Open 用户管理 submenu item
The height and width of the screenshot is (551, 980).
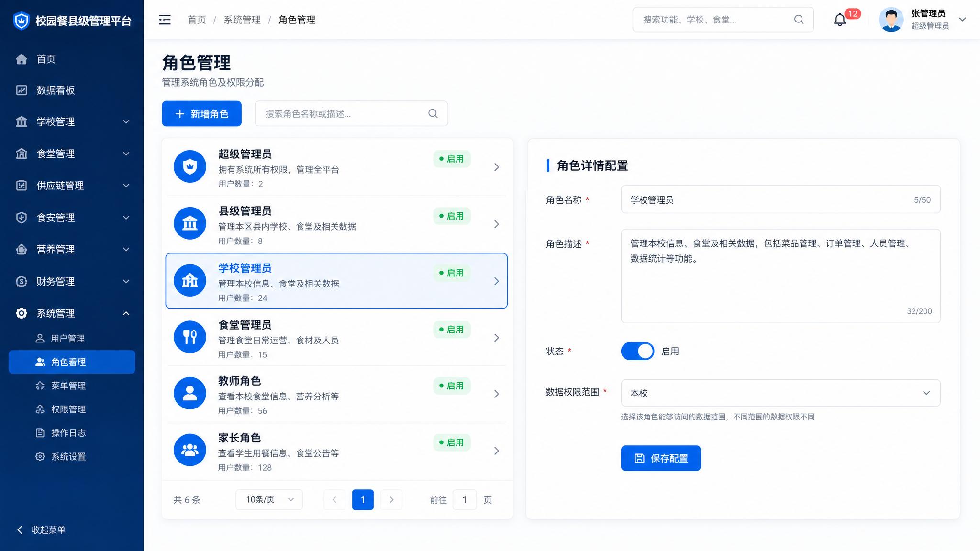pos(72,339)
